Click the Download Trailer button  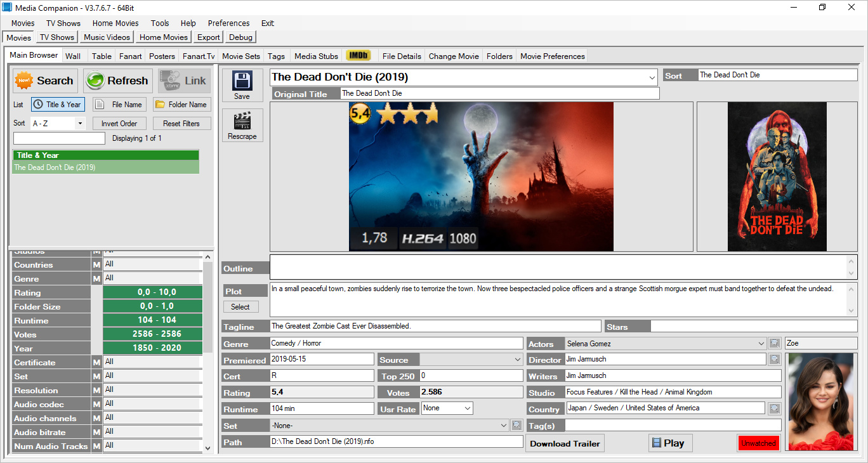(x=565, y=443)
